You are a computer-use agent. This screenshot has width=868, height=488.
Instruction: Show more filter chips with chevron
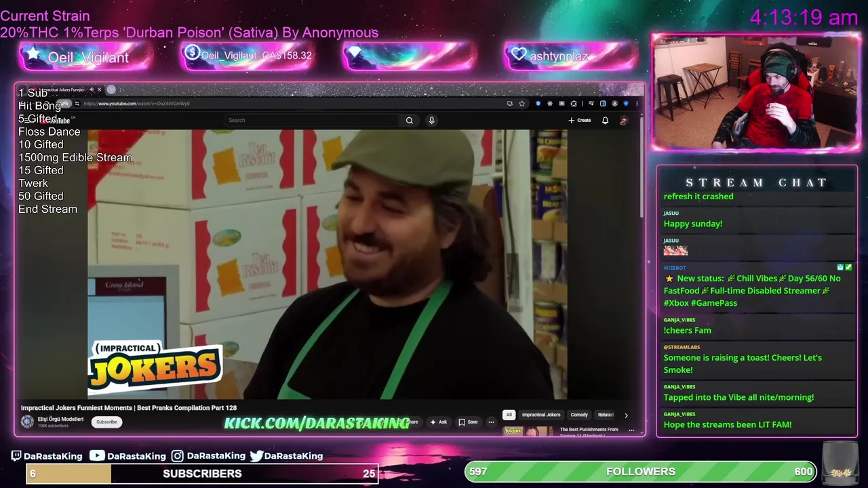(626, 415)
